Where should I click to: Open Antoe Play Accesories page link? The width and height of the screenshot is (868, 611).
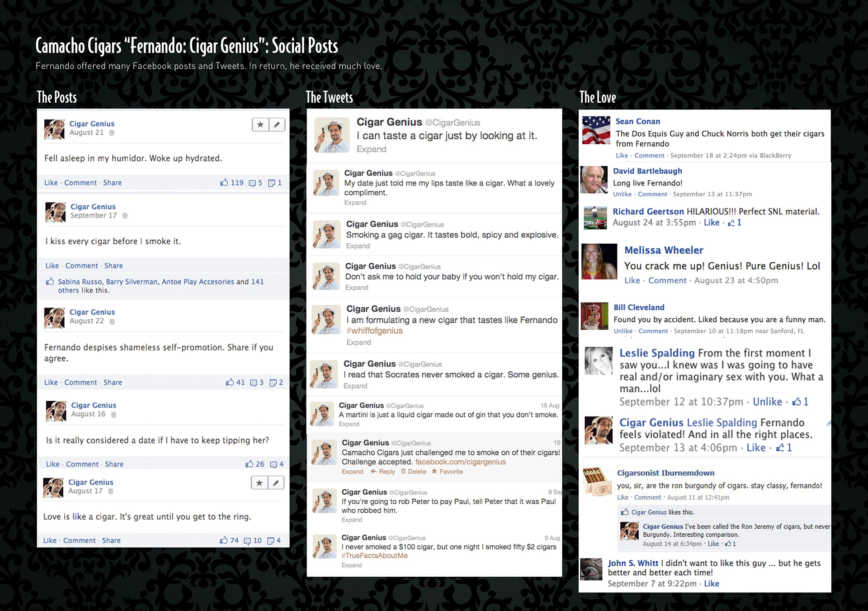pyautogui.click(x=198, y=282)
